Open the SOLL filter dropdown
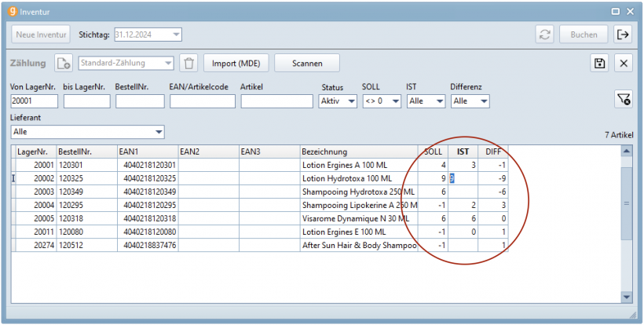This screenshot has width=644, height=325. pos(395,101)
